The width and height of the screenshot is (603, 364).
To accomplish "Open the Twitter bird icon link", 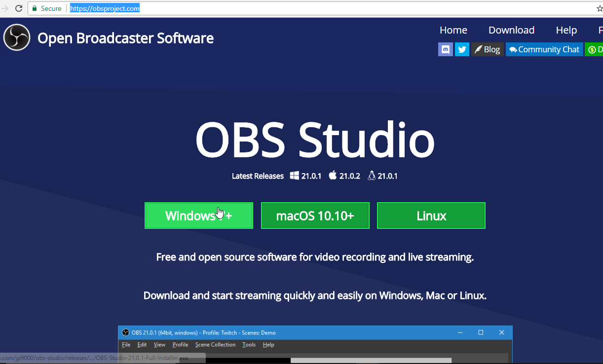I will click(462, 49).
